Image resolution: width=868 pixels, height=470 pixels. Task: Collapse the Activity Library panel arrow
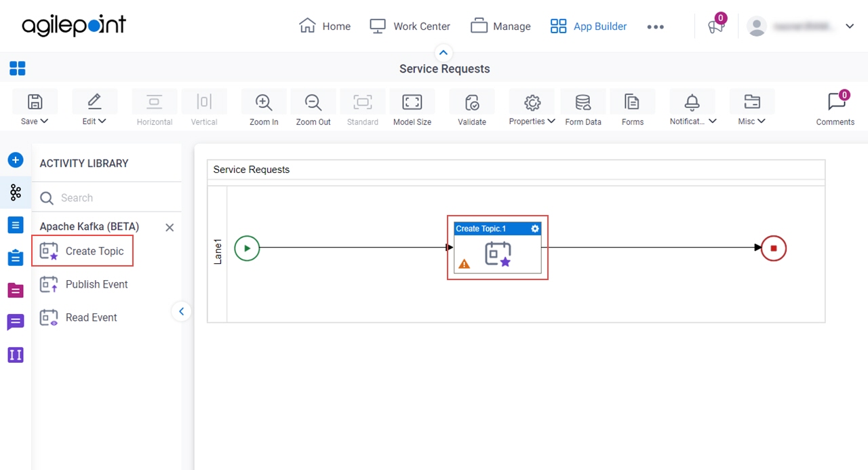181,312
